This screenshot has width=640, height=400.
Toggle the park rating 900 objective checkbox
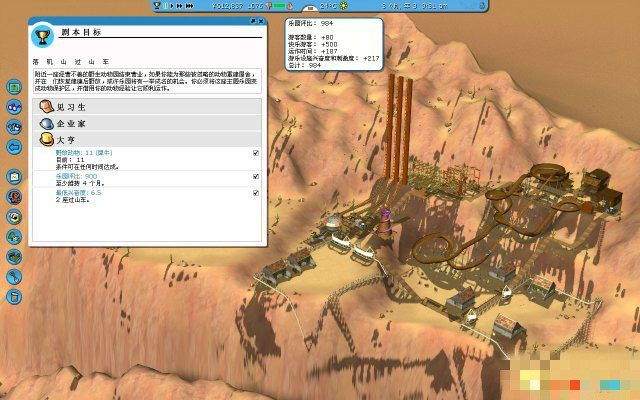click(256, 176)
